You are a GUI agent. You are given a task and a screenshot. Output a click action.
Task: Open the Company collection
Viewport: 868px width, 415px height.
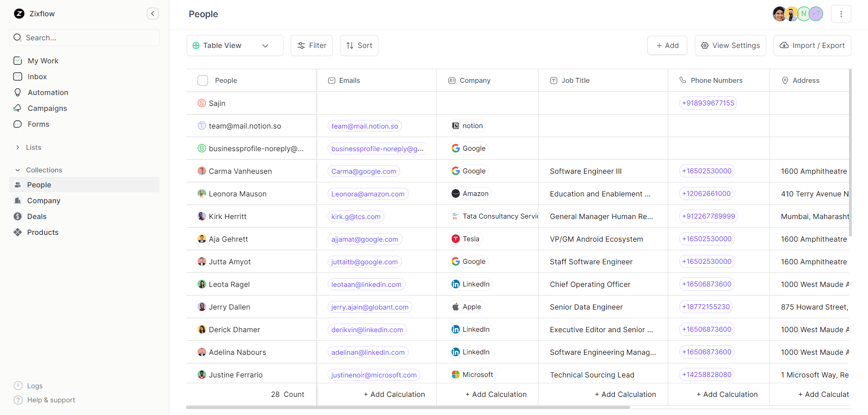43,200
